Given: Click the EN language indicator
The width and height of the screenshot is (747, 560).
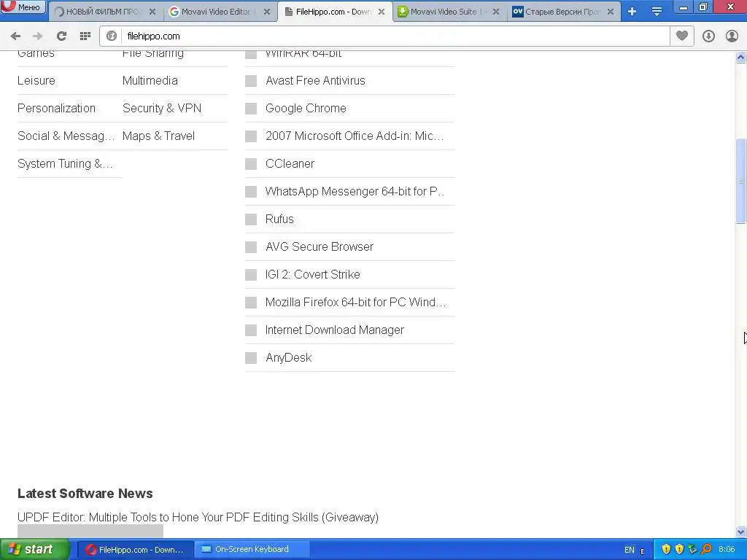Looking at the screenshot, I should 630,550.
